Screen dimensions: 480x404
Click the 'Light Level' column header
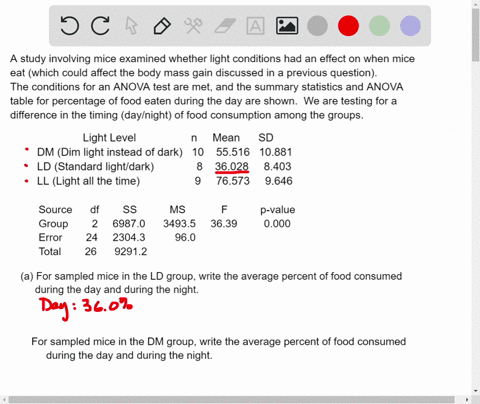click(109, 138)
